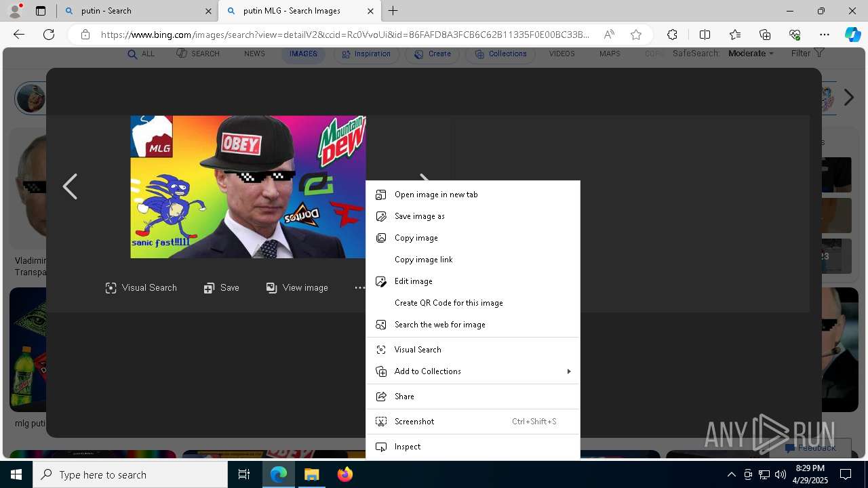Image resolution: width=868 pixels, height=488 pixels.
Task: Close putin MLG Search Images tab
Action: coord(370,11)
